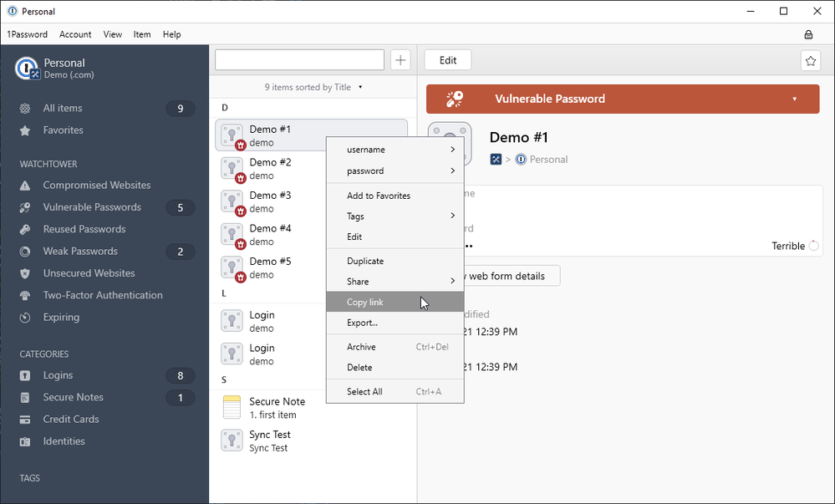Image resolution: width=835 pixels, height=504 pixels.
Task: Click the Demo #1 item title in the list
Action: click(x=270, y=130)
